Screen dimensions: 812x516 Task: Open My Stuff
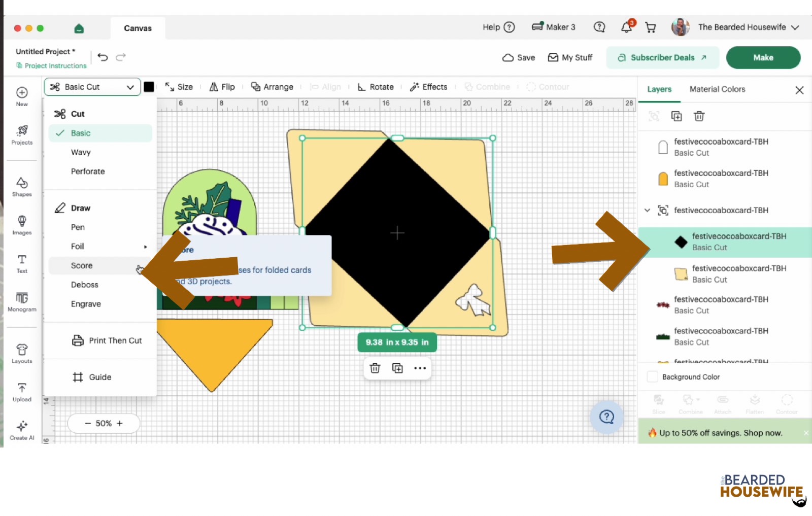(x=570, y=57)
